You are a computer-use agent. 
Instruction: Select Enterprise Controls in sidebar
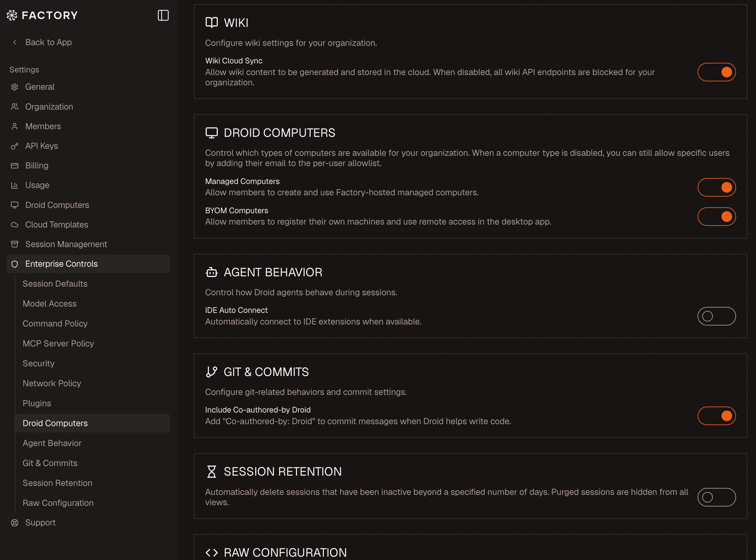88,264
